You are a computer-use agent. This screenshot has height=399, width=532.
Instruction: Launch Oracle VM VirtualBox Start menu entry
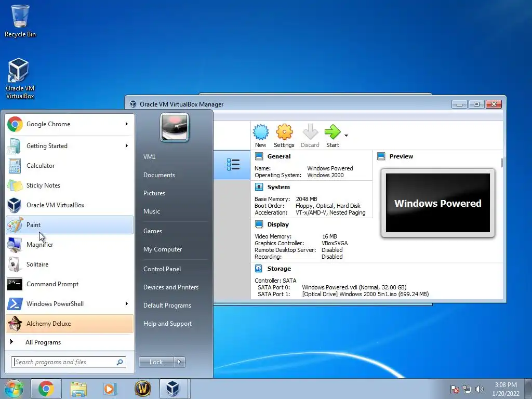coord(70,205)
